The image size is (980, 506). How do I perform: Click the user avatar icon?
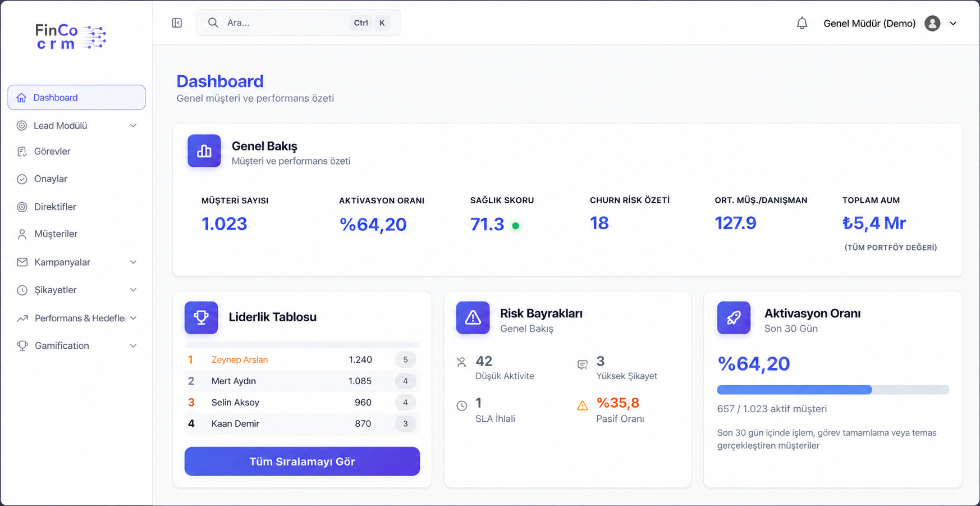coord(932,23)
